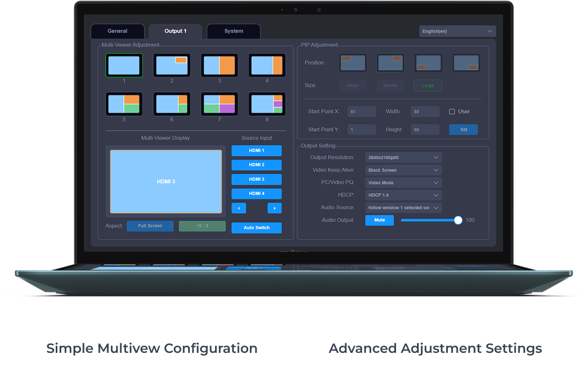Choose multi-viewer layout 8 icon
This screenshot has height=365, width=588.
[x=267, y=104]
